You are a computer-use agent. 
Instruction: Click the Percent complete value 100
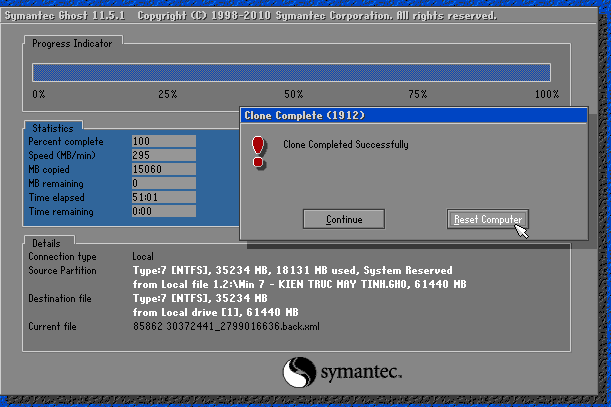[164, 141]
